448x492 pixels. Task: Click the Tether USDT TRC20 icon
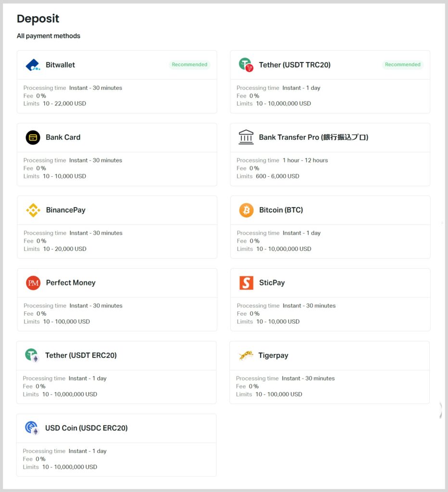coord(246,65)
